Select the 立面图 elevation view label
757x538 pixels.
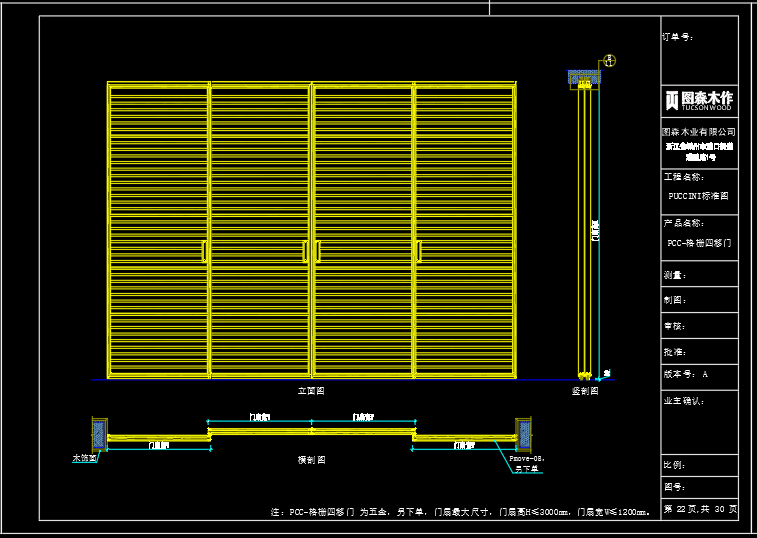tap(311, 391)
